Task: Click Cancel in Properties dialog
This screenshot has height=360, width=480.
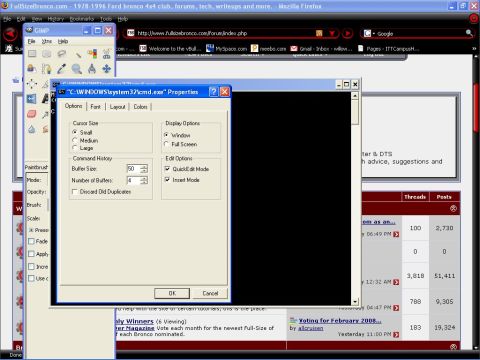Action: pos(210,293)
